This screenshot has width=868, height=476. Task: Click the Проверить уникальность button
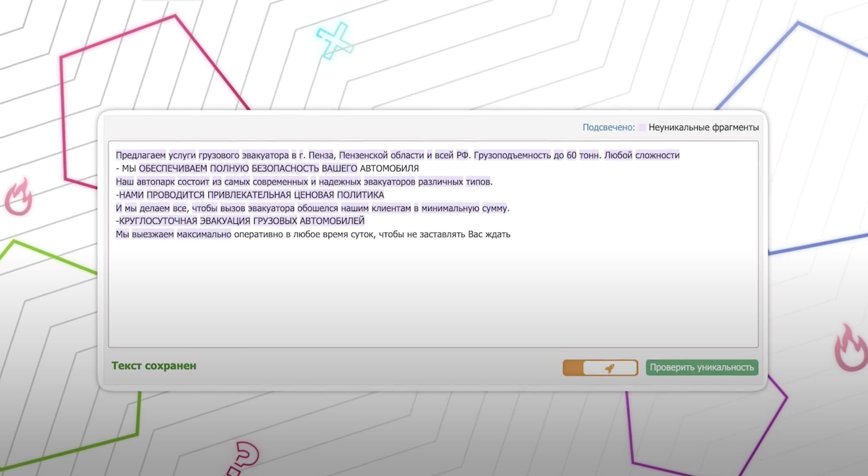click(x=702, y=367)
